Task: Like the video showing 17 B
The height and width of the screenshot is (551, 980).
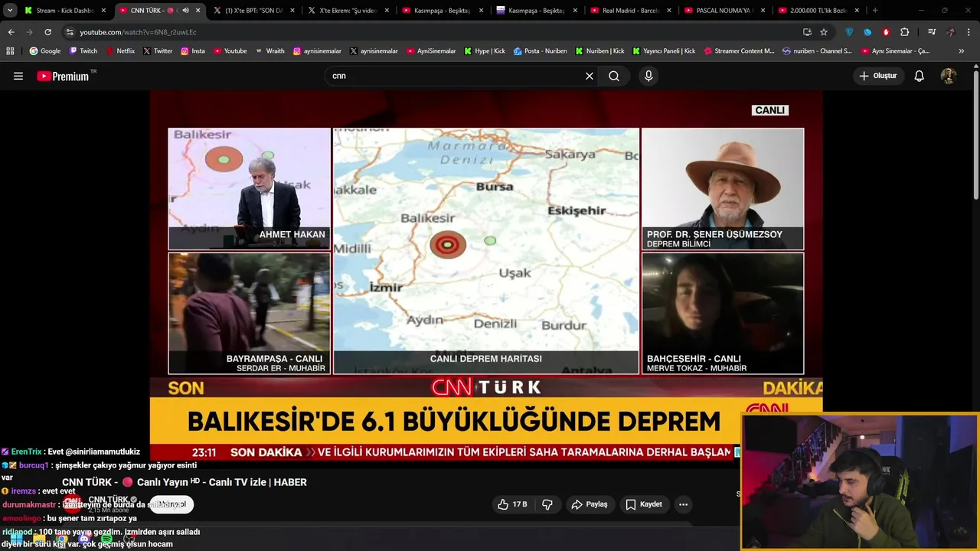Action: click(512, 504)
